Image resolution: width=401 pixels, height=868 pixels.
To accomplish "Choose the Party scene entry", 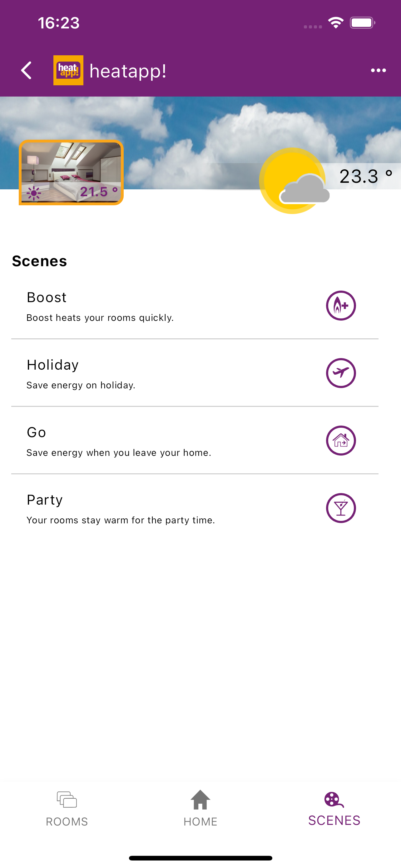I will point(195,508).
